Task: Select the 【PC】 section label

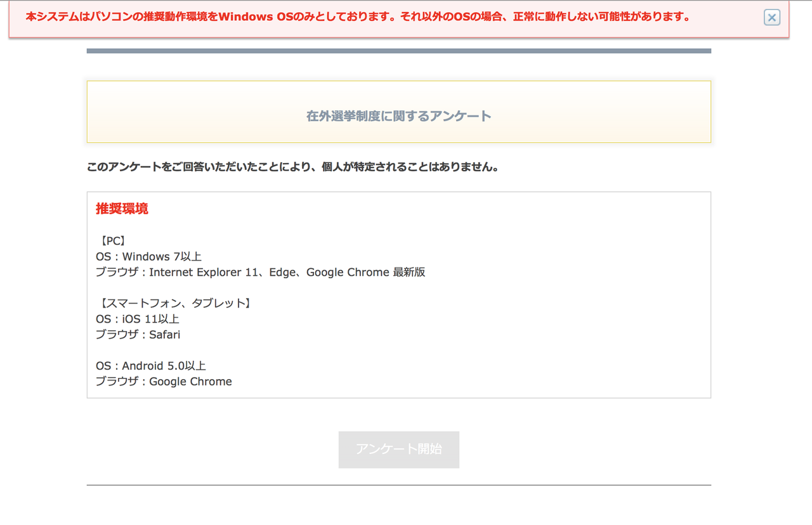Action: coord(112,241)
